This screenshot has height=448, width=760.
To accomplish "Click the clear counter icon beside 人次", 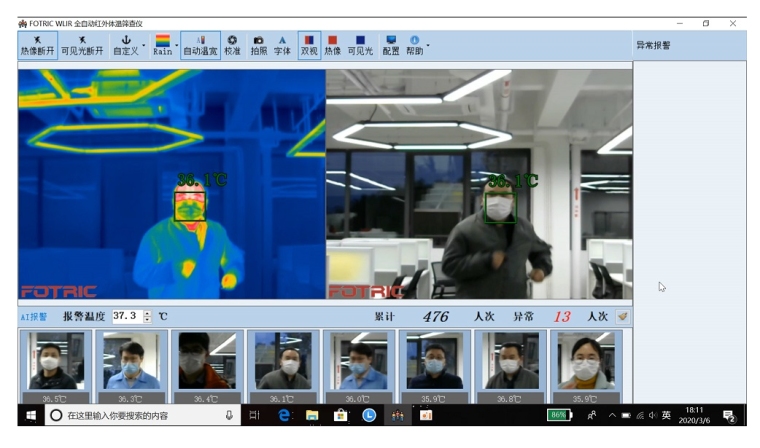I will tap(623, 316).
